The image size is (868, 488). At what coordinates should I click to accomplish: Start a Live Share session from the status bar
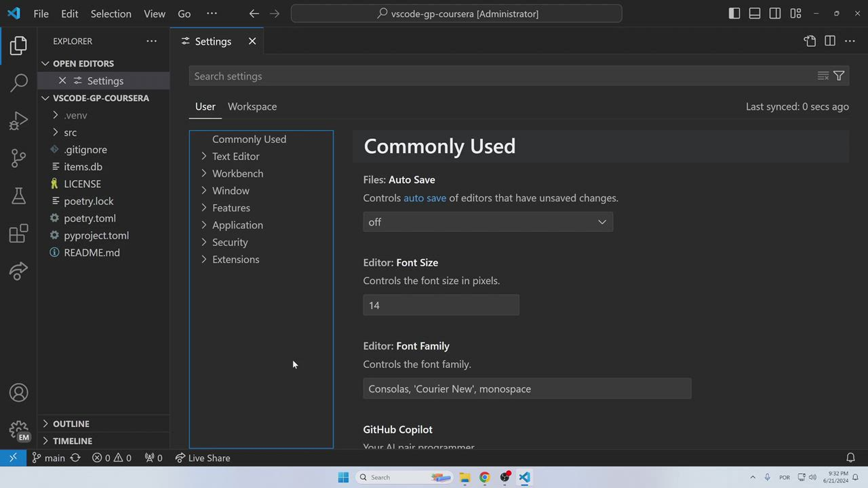[202, 457]
